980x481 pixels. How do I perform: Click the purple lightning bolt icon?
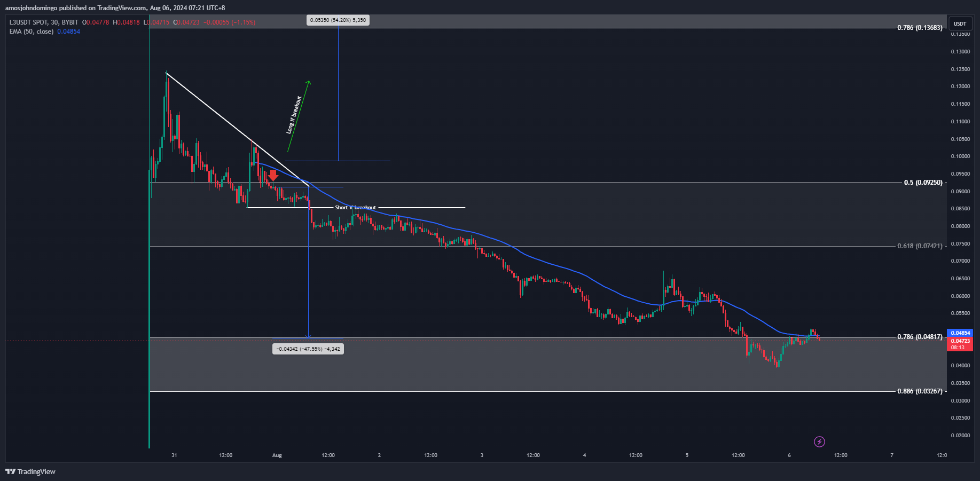click(819, 441)
